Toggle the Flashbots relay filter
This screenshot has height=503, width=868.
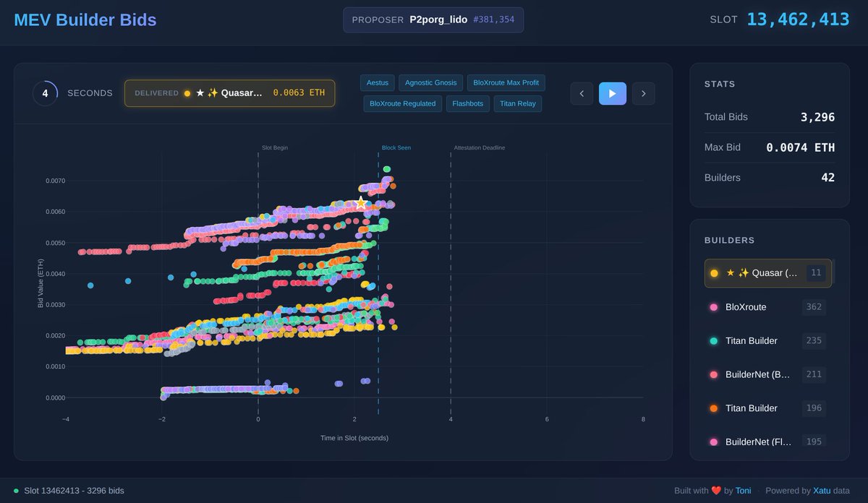pyautogui.click(x=467, y=103)
